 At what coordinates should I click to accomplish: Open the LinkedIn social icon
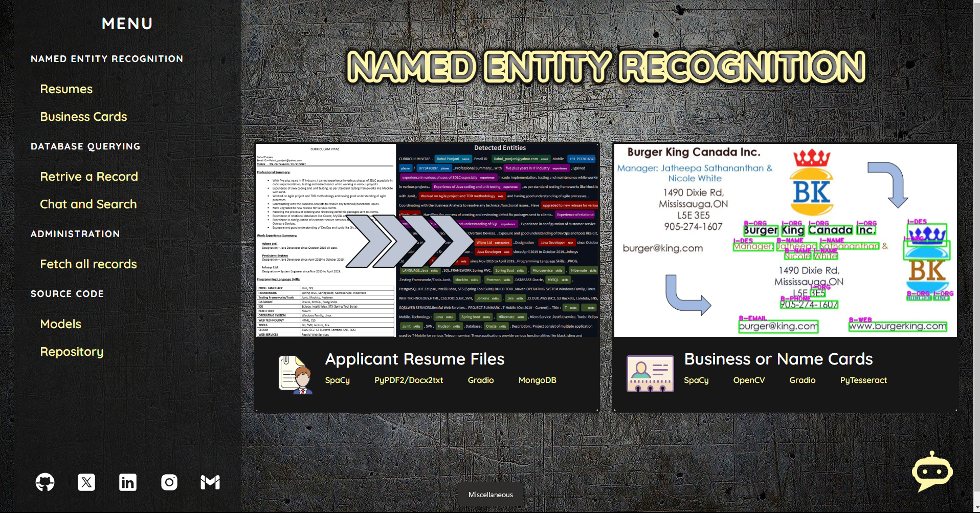[128, 482]
